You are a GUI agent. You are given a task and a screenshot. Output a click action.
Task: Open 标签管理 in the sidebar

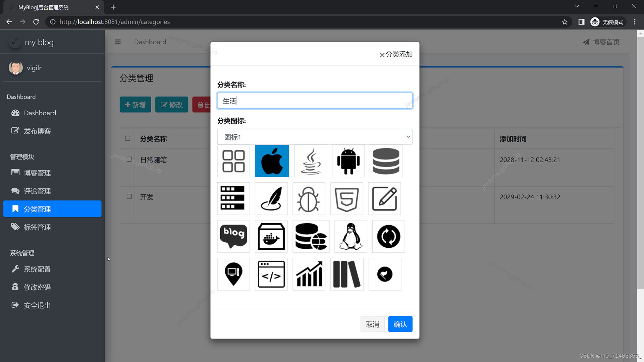37,227
